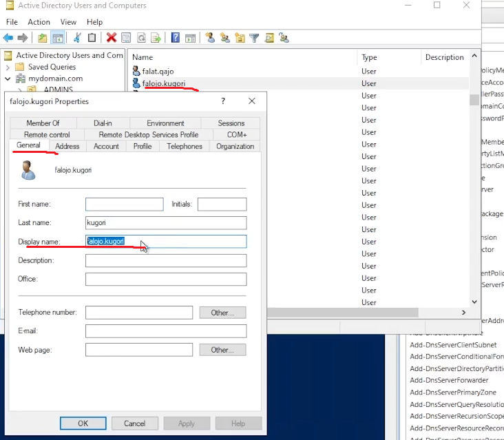Click the user icon beside falat.qajo

click(136, 71)
